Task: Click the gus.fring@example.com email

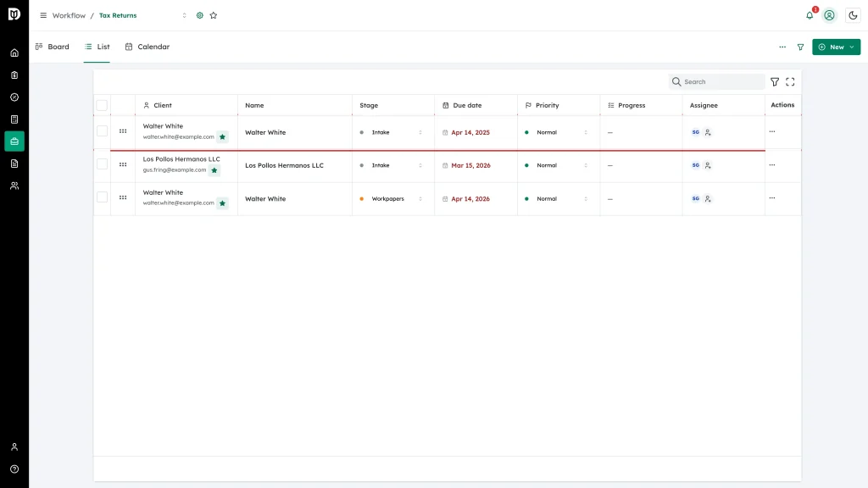Action: point(175,169)
